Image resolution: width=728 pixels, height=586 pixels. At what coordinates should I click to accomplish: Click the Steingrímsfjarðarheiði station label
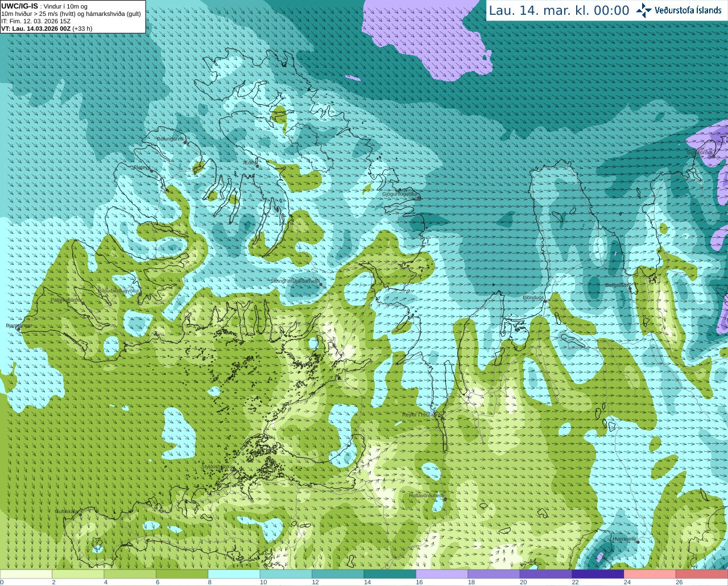pos(295,281)
